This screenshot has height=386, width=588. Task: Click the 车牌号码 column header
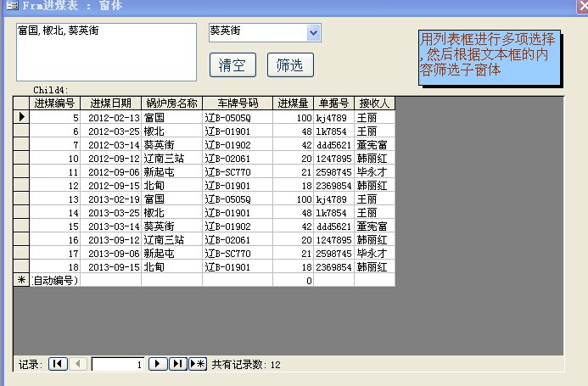pos(237,103)
